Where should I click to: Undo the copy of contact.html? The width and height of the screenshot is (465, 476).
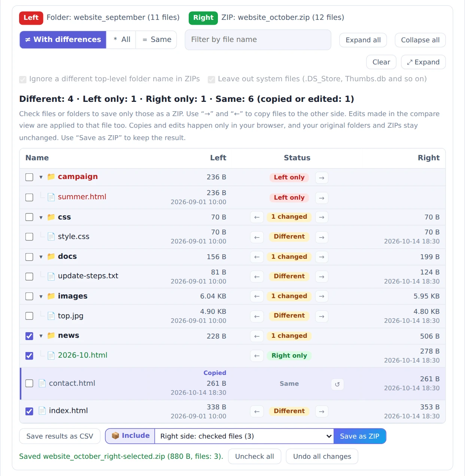(337, 384)
